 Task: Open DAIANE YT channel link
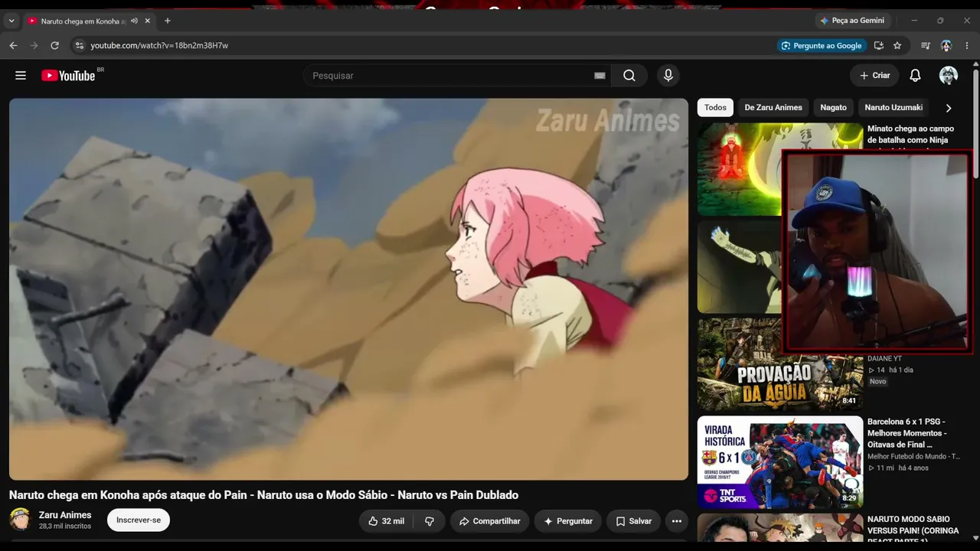(884, 358)
